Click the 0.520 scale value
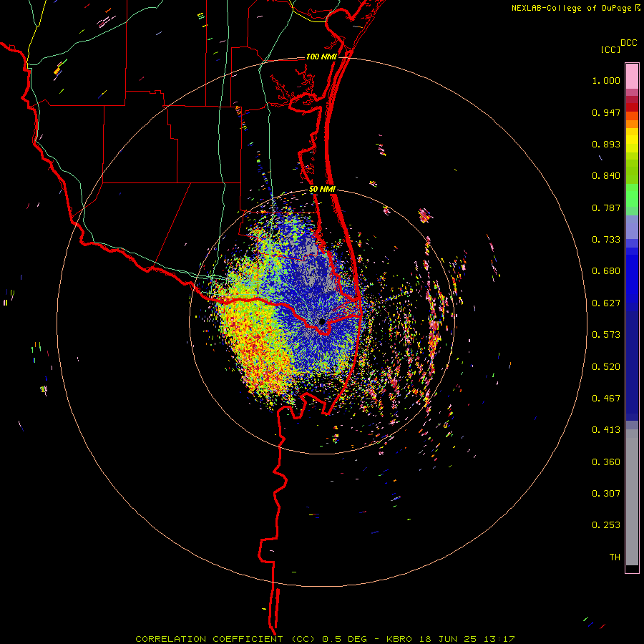Screen dimensions: 644x644 pos(606,367)
